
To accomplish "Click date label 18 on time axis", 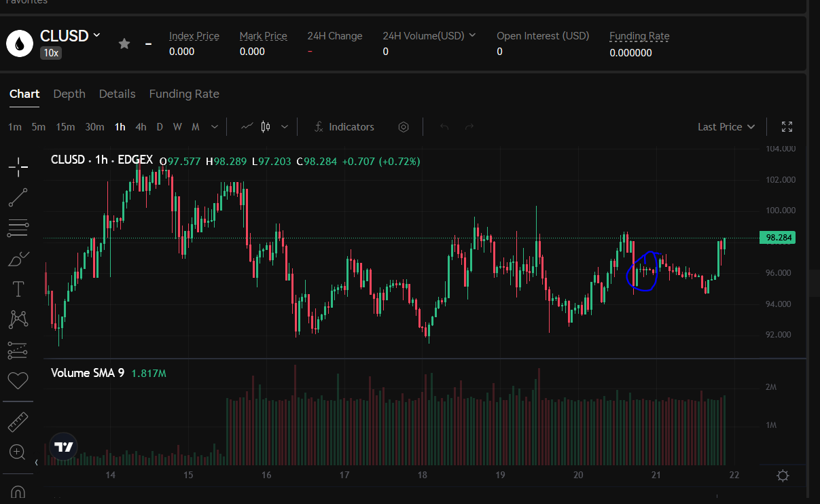I will (x=423, y=475).
